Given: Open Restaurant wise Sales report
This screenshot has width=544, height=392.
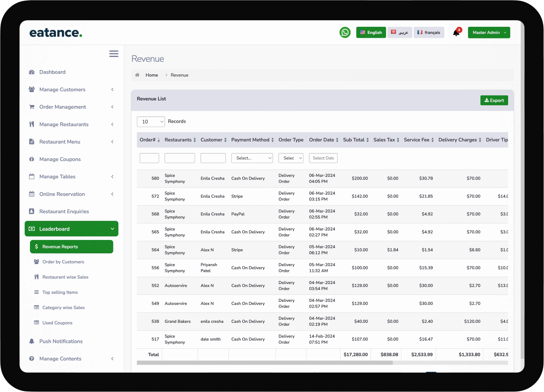Looking at the screenshot, I should (x=65, y=277).
